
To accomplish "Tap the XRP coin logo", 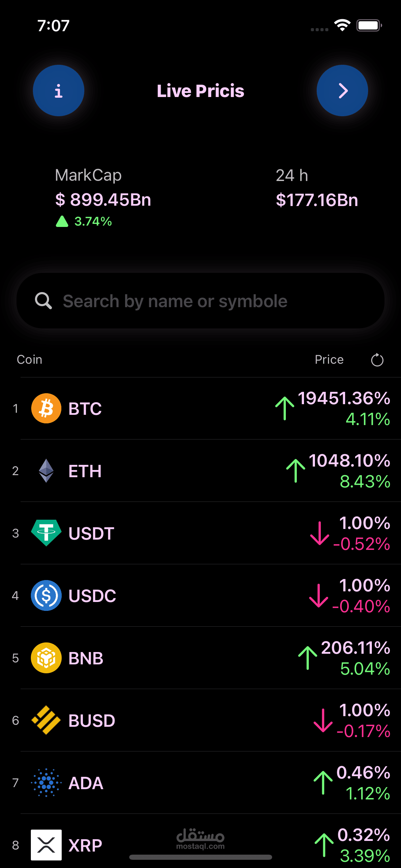I will (46, 845).
